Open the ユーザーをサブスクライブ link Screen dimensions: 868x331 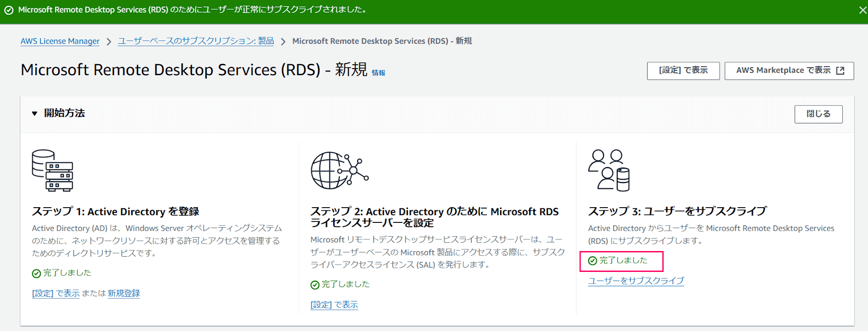pyautogui.click(x=636, y=281)
